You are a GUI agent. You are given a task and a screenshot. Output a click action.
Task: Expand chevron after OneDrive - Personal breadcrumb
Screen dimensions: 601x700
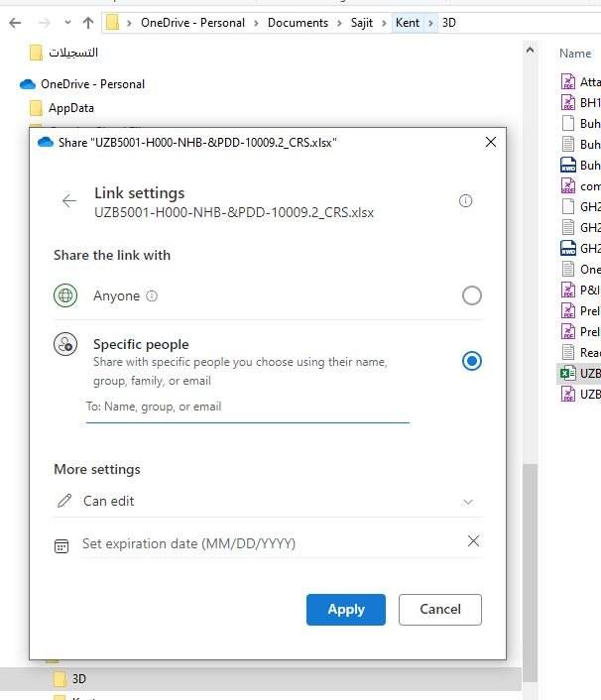click(256, 23)
